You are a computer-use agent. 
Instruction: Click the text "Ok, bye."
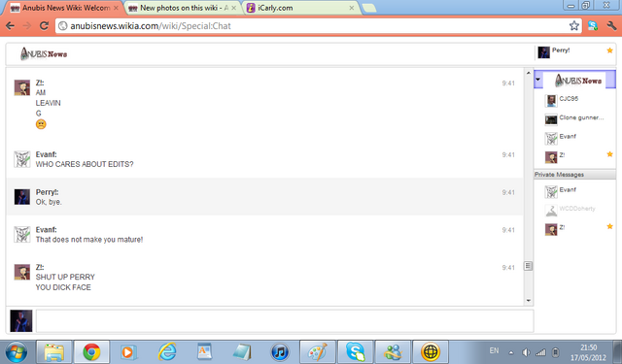pyautogui.click(x=49, y=202)
